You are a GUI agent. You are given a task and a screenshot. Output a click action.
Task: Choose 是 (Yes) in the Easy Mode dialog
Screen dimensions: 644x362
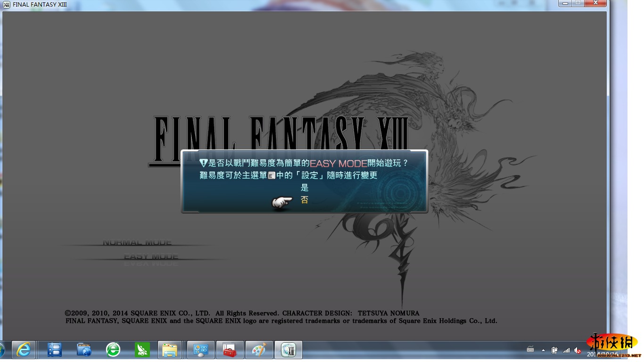(305, 187)
